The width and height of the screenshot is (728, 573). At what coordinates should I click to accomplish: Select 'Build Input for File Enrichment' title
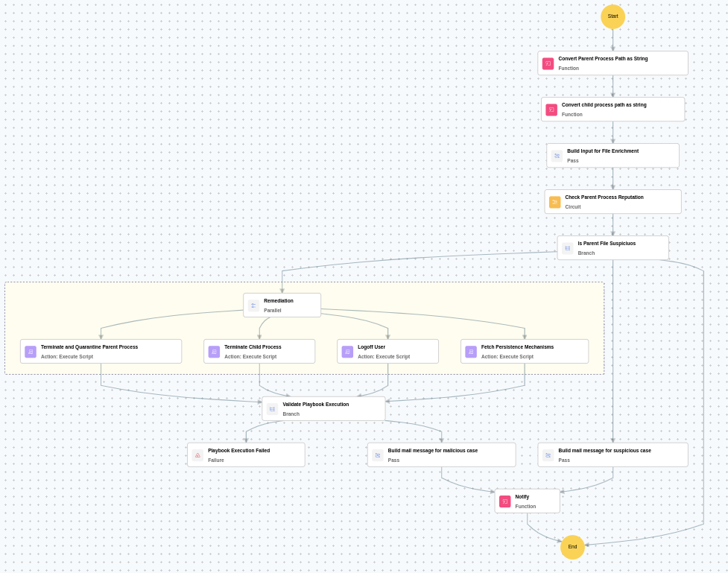pos(603,151)
